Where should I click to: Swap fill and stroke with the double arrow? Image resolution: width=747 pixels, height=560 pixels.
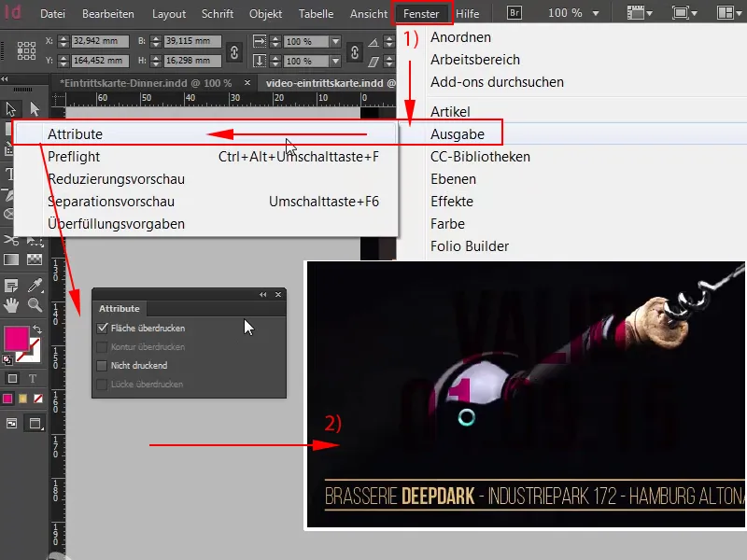click(x=37, y=329)
